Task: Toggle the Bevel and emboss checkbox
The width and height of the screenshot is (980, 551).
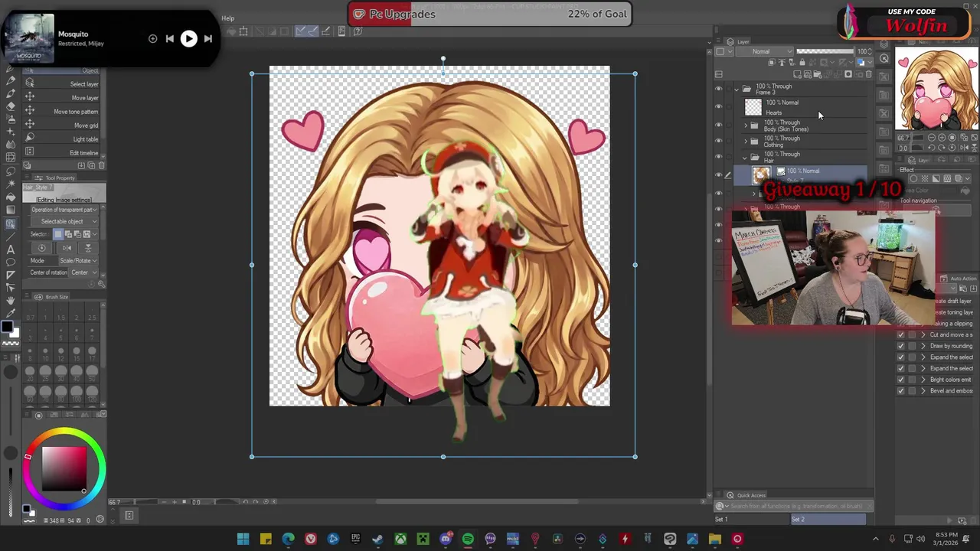Action: (900, 391)
